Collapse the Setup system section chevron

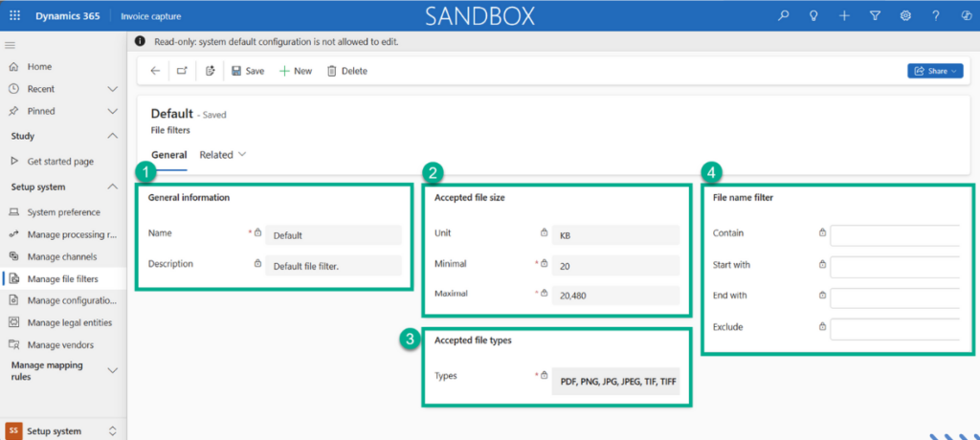point(113,187)
